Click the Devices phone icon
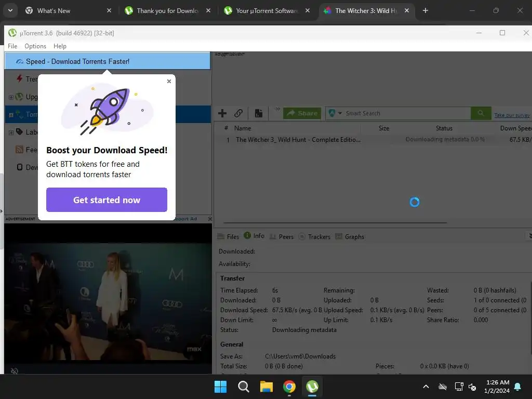Image resolution: width=532 pixels, height=399 pixels. [20, 167]
